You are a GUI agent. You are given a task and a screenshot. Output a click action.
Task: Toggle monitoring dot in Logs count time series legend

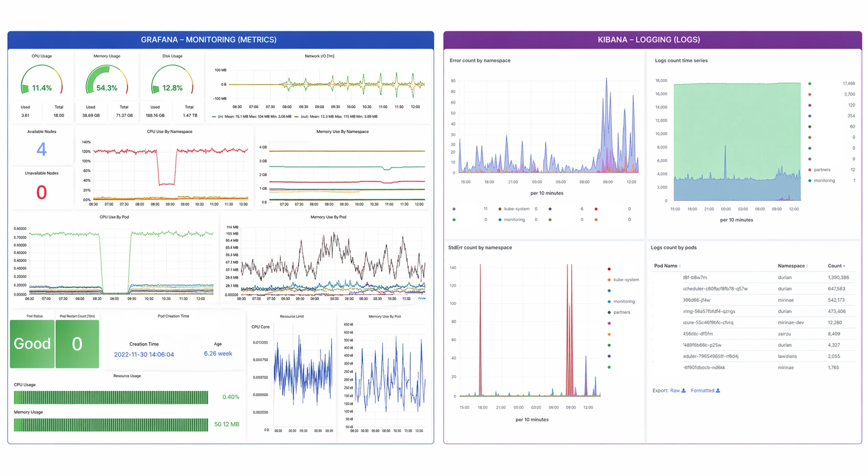pos(810,180)
